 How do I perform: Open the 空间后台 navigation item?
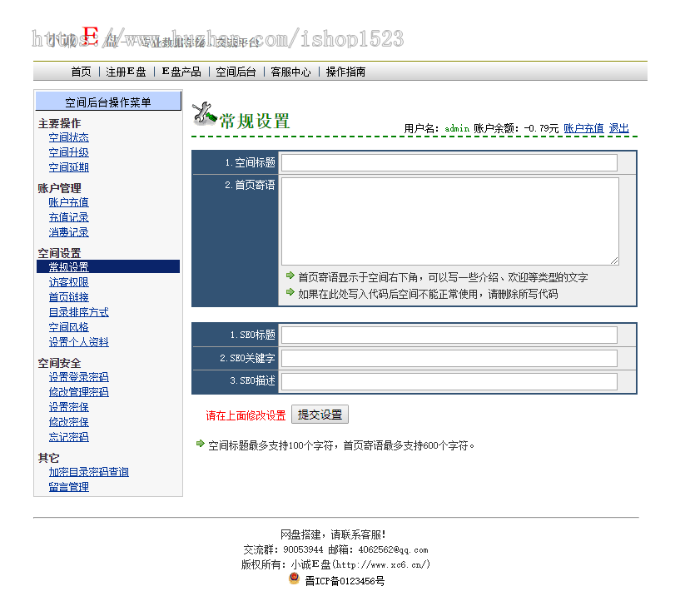tap(236, 72)
